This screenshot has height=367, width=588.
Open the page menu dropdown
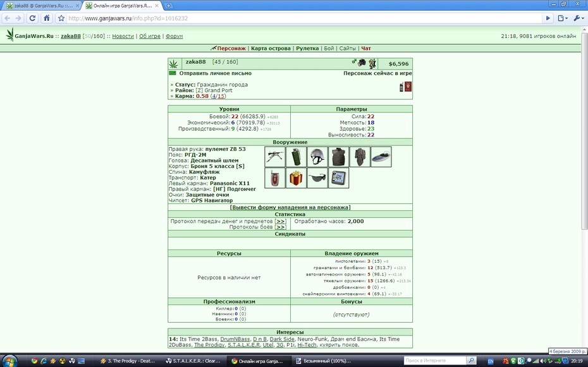coord(563,18)
